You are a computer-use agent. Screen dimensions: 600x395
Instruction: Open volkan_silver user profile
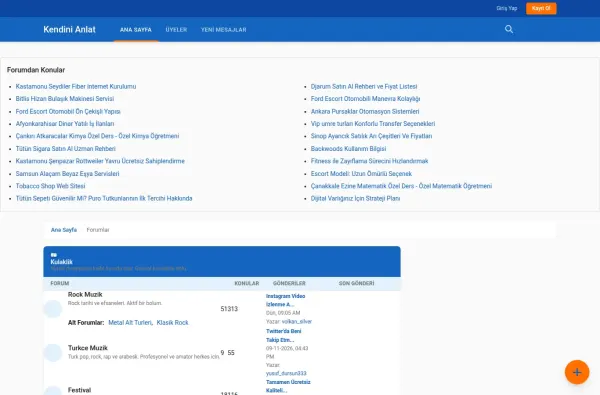coord(297,322)
